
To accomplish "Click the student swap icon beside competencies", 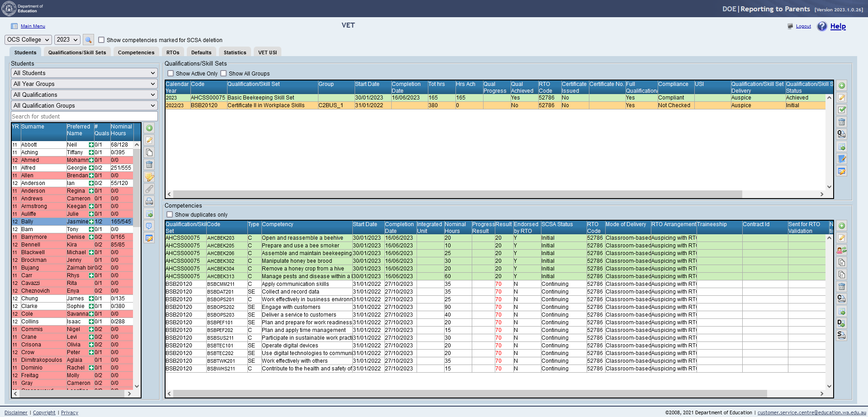I will tap(841, 250).
